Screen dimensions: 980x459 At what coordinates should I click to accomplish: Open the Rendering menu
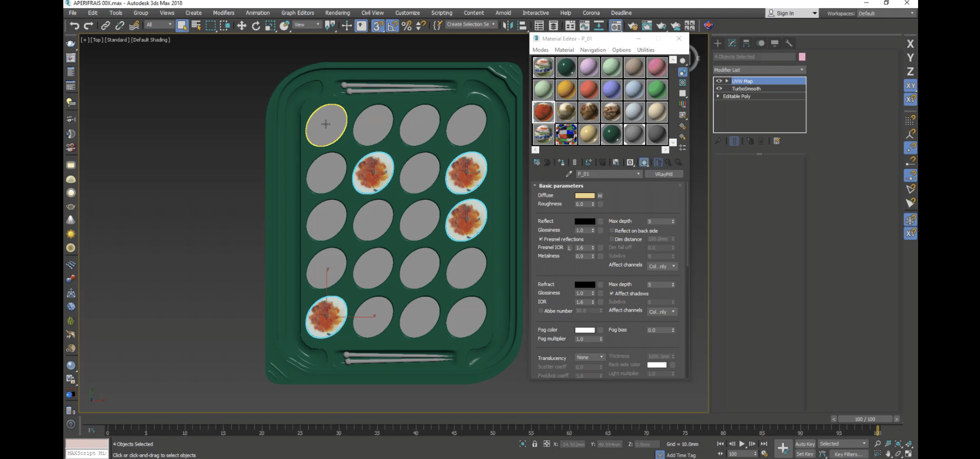pos(337,13)
